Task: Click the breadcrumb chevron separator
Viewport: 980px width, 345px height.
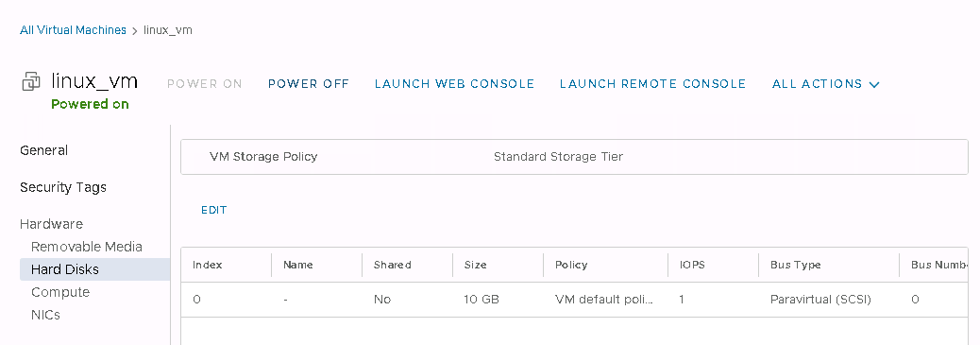Action: point(134,30)
